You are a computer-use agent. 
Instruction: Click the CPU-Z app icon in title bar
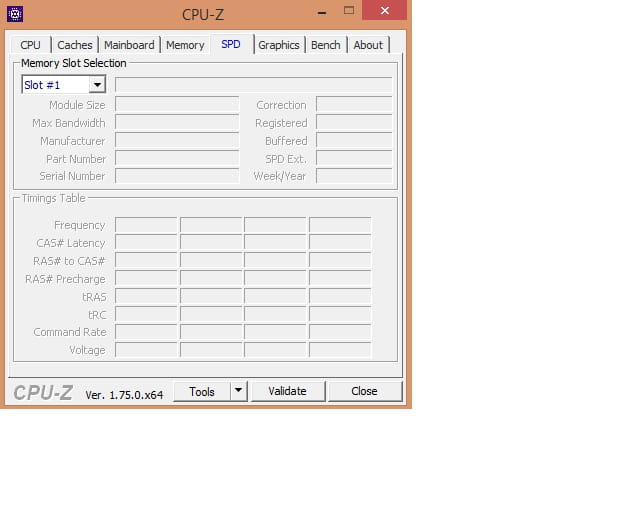click(x=15, y=14)
